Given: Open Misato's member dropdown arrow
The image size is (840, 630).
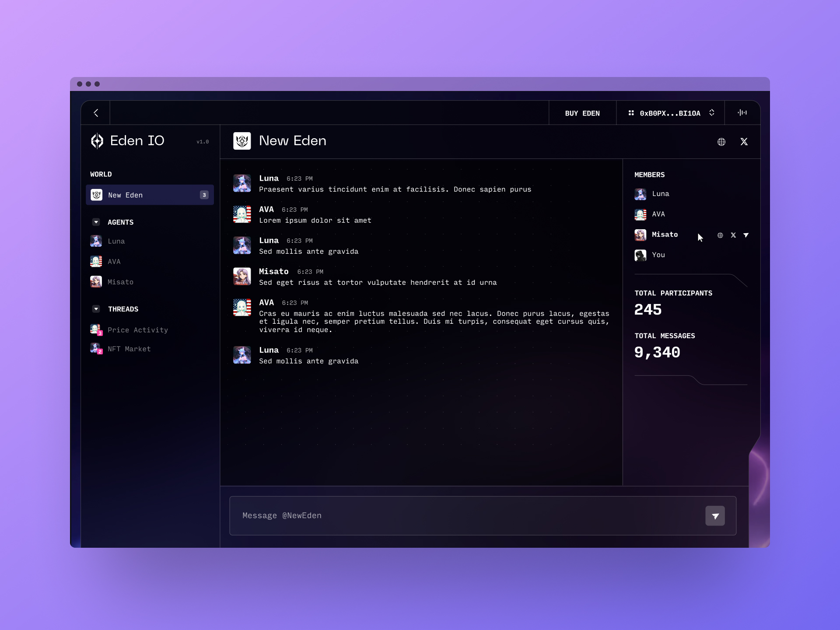Looking at the screenshot, I should pyautogui.click(x=746, y=235).
